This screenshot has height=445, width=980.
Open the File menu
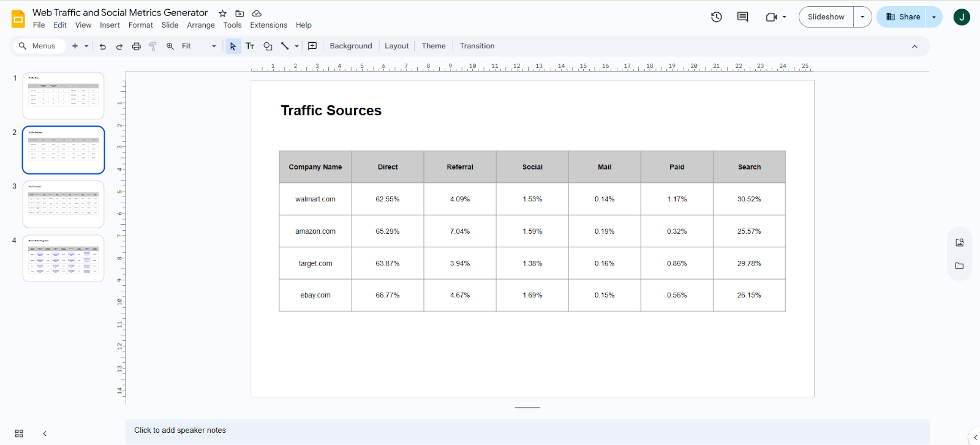point(39,25)
